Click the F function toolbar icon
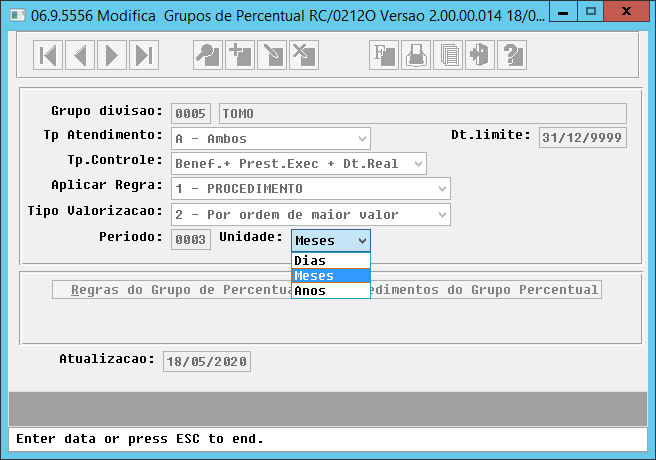The height and width of the screenshot is (460, 656). (x=384, y=55)
